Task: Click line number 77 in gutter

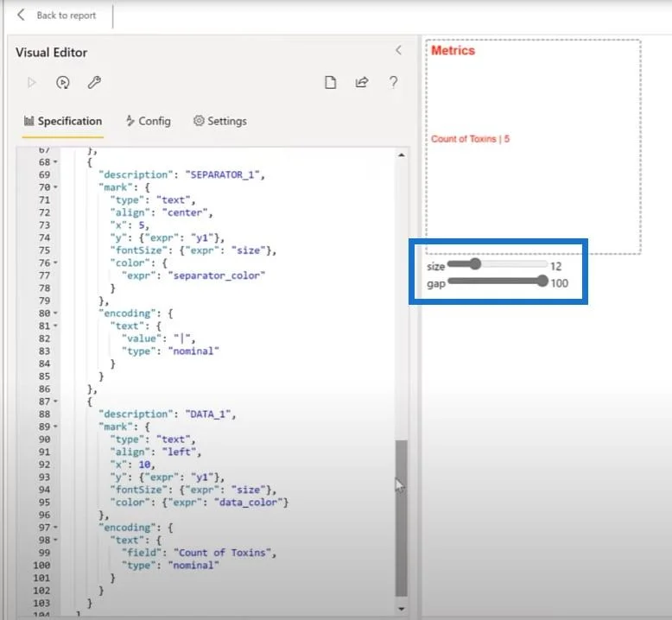Action: [45, 275]
